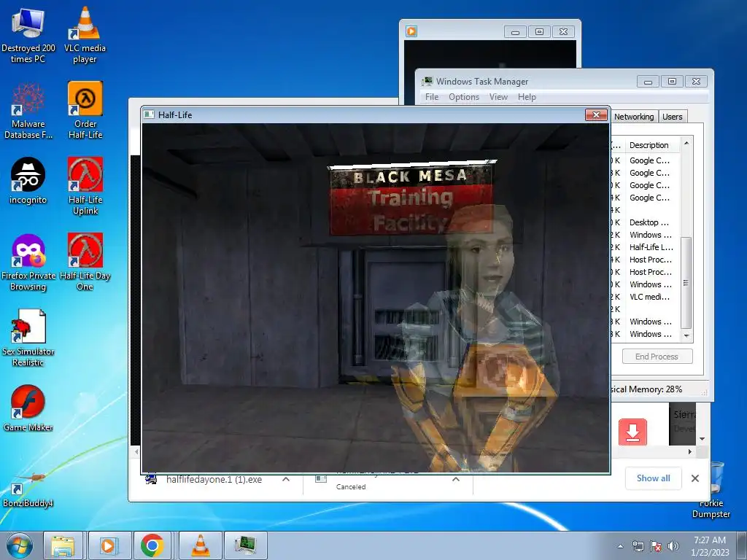Click the Description column header

[x=649, y=145]
